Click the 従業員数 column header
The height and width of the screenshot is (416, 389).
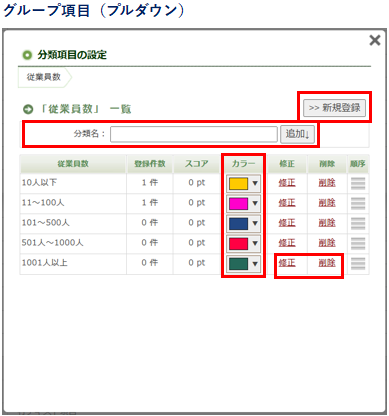point(73,164)
